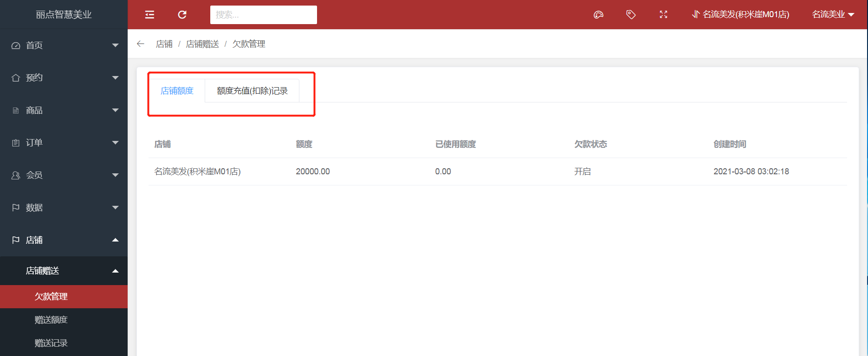Expand the 会员 menu arrow

point(116,175)
